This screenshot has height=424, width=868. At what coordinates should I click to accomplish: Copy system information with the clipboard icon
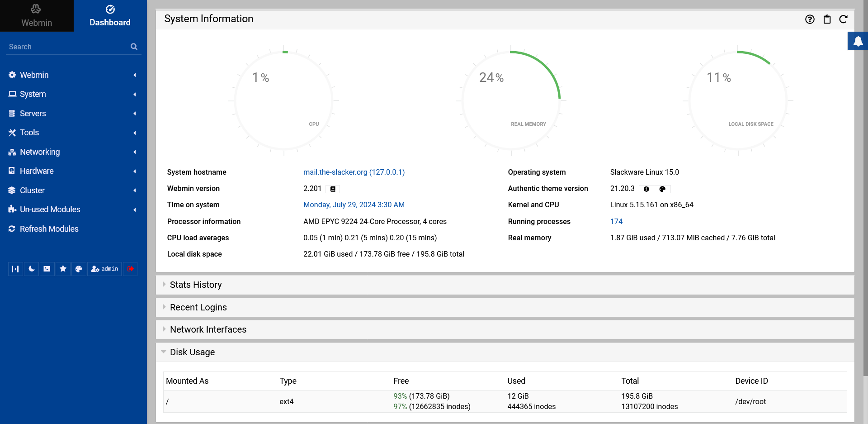827,19
